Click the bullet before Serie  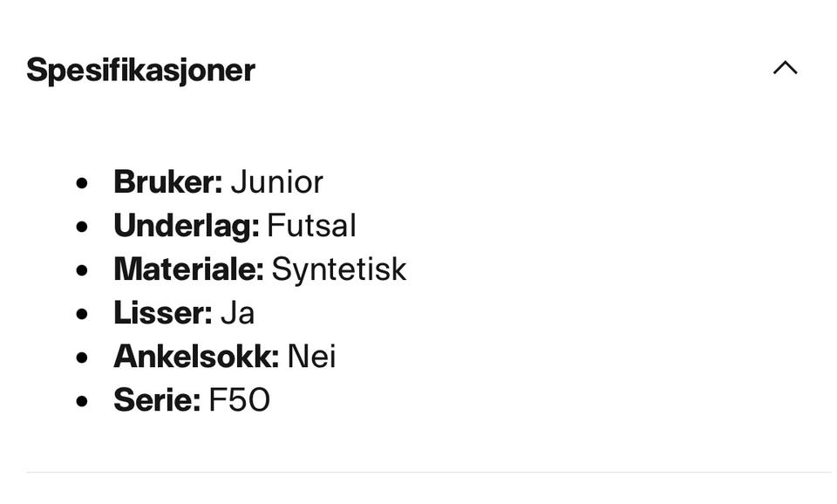(82, 401)
